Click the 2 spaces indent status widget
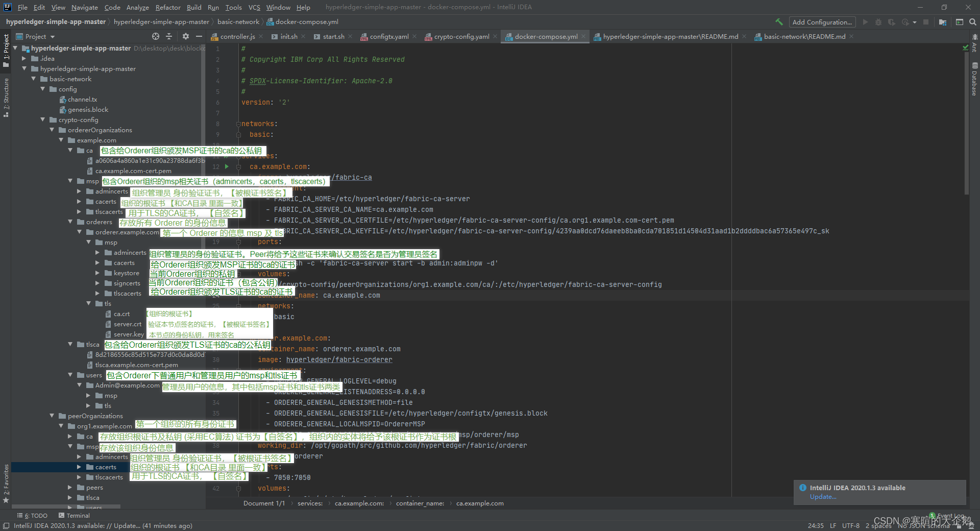This screenshot has width=980, height=531. tap(878, 525)
